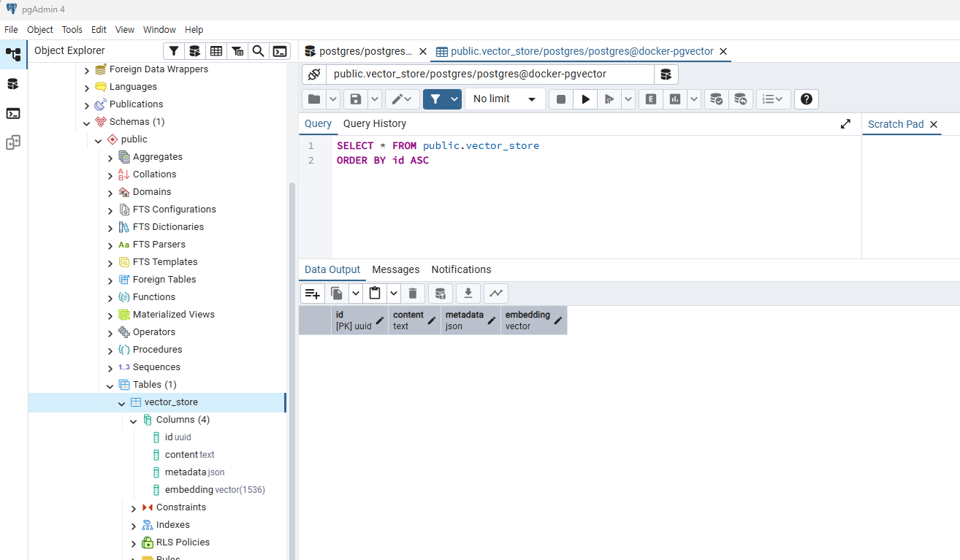Open the Query Tool workspace sidebar icon
This screenshot has width=960, height=560.
click(13, 84)
